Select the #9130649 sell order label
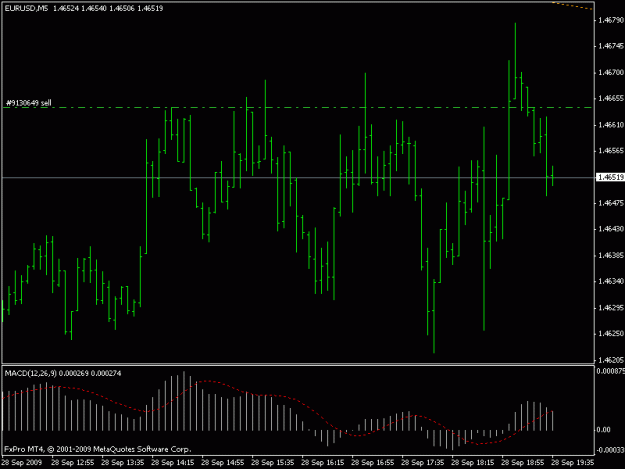The width and height of the screenshot is (625, 469). click(x=29, y=103)
